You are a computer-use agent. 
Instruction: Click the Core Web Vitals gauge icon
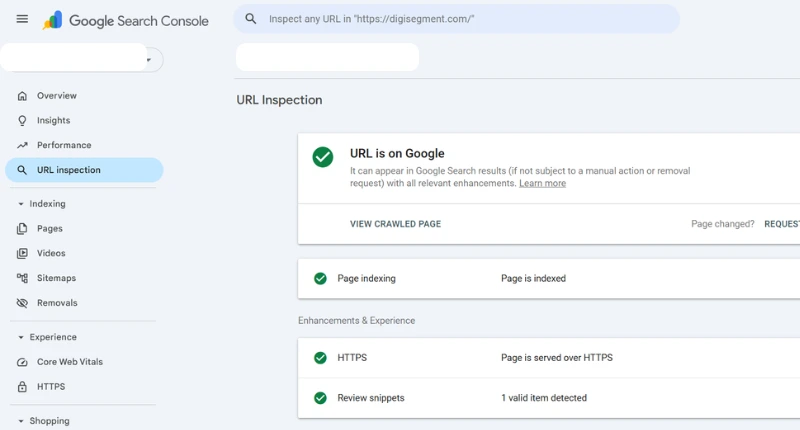click(22, 362)
